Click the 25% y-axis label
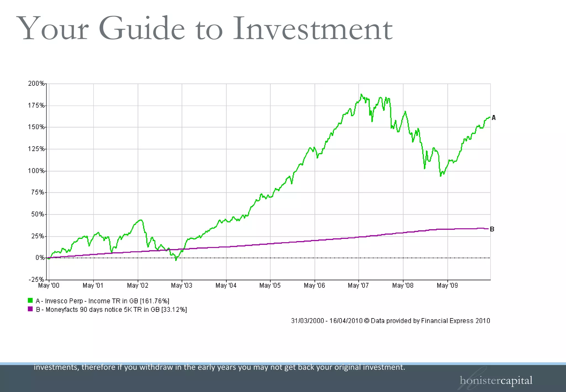The width and height of the screenshot is (566, 392). (x=38, y=236)
